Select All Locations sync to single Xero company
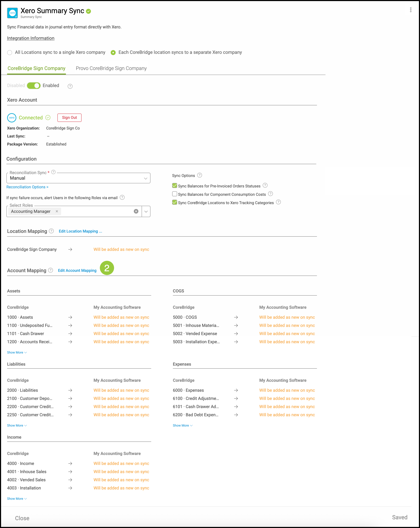 point(10,52)
